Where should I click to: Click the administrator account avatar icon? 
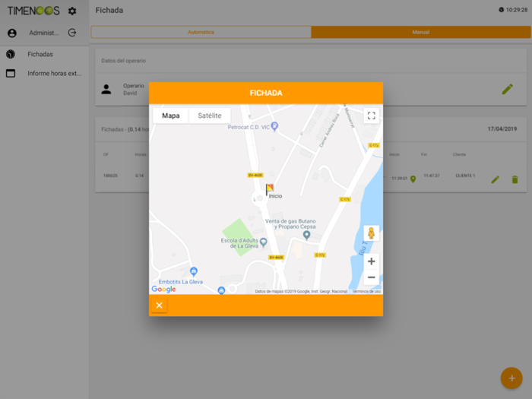click(12, 33)
